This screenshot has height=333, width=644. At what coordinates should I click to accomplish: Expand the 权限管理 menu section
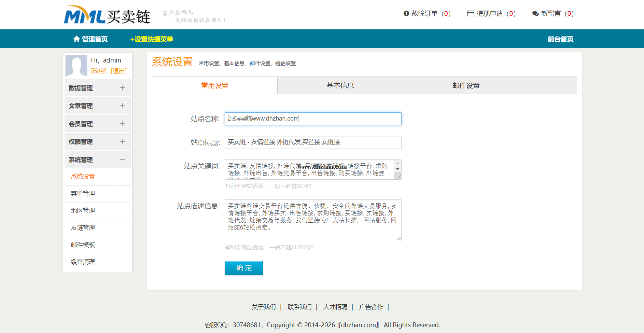point(122,142)
